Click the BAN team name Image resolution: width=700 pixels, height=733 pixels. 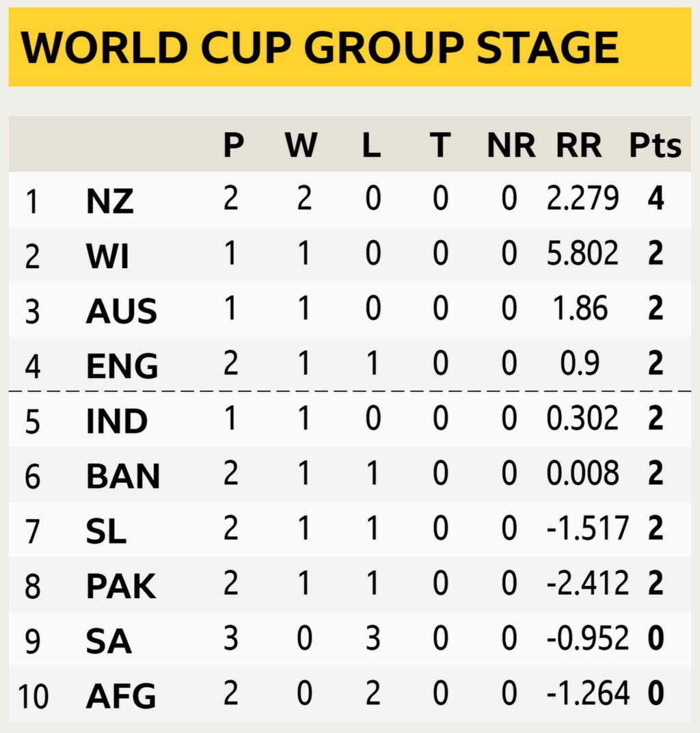(x=123, y=476)
